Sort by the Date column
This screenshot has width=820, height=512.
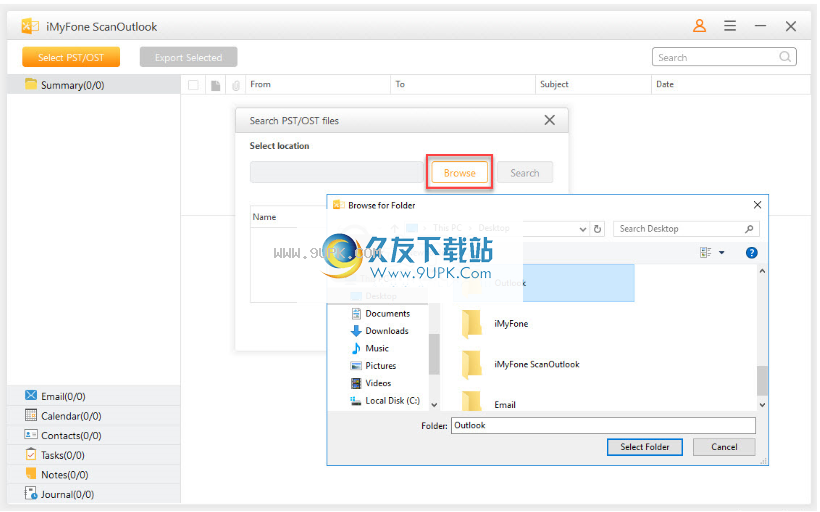pos(731,84)
